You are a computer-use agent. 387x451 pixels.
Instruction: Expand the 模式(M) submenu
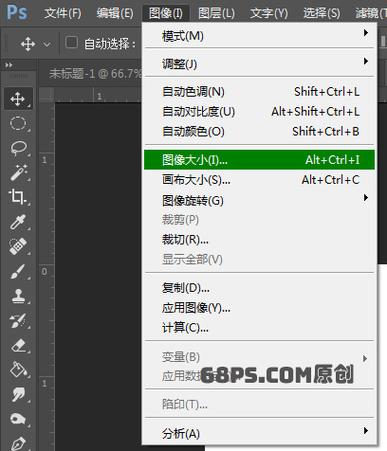pyautogui.click(x=260, y=35)
